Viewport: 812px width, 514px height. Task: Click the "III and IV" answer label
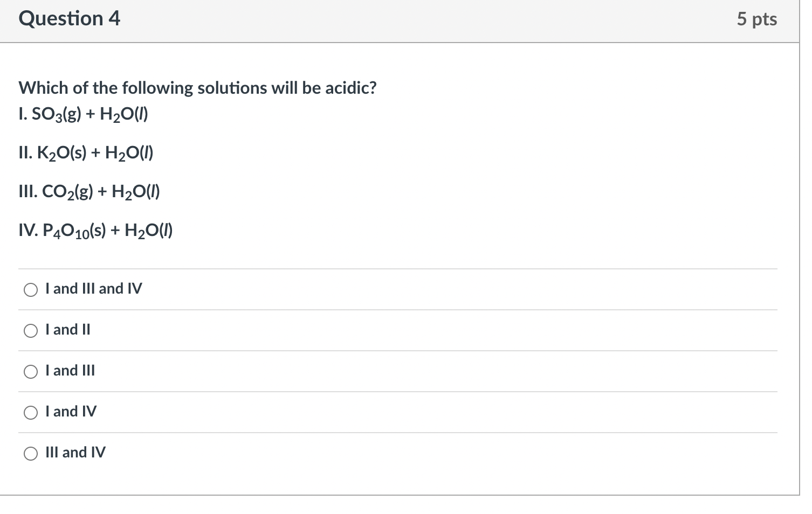click(75, 453)
